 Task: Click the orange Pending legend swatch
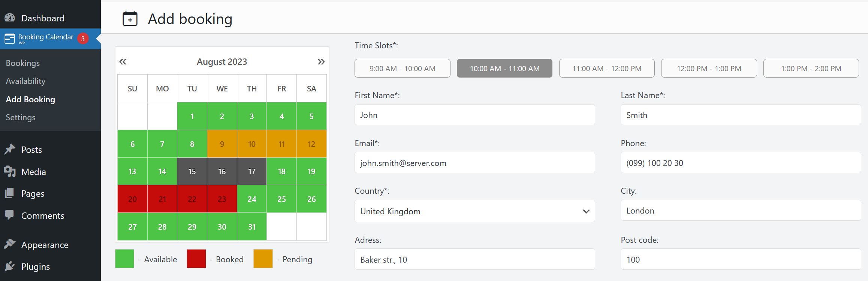coord(263,259)
